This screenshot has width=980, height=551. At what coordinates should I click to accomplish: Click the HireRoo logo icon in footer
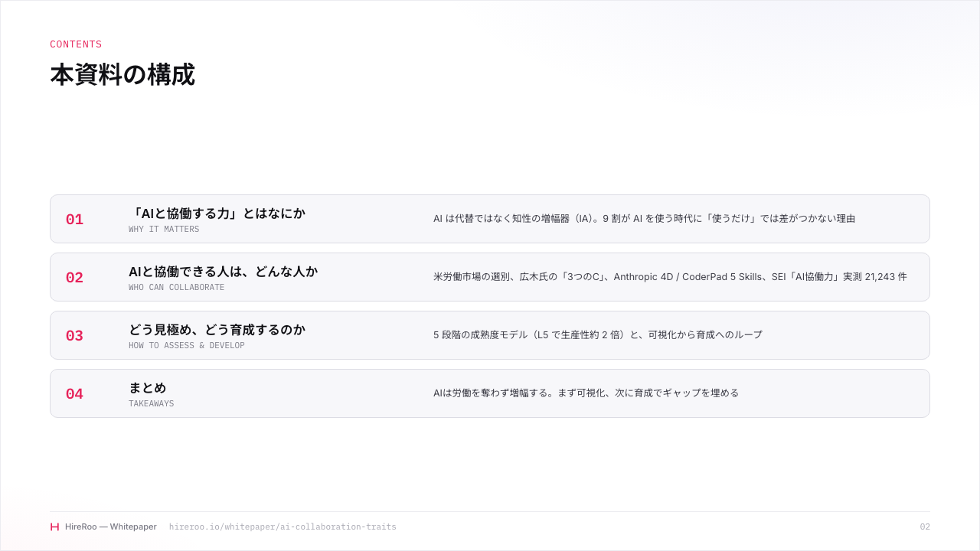coord(54,527)
